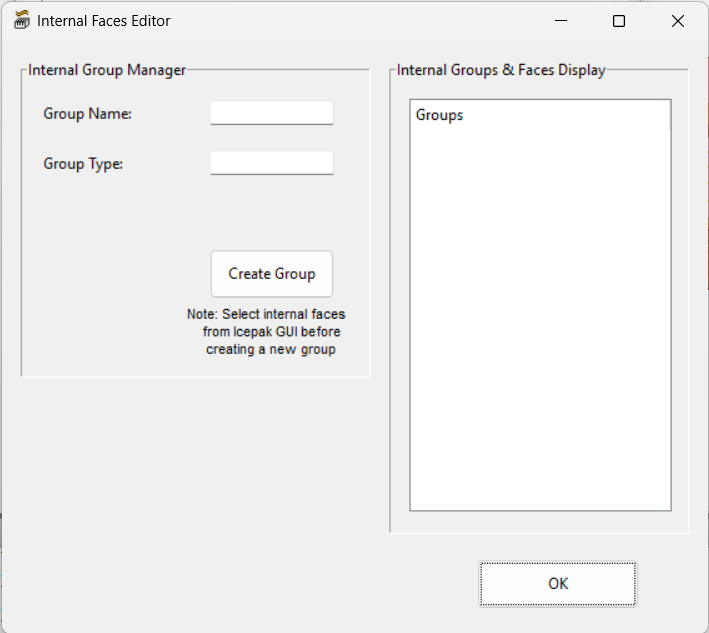Focus the Group Type text field

(x=271, y=163)
